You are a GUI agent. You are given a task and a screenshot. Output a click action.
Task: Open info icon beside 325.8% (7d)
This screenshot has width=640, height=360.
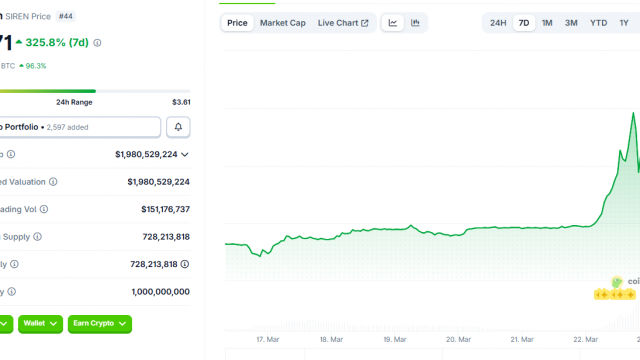[x=97, y=43]
